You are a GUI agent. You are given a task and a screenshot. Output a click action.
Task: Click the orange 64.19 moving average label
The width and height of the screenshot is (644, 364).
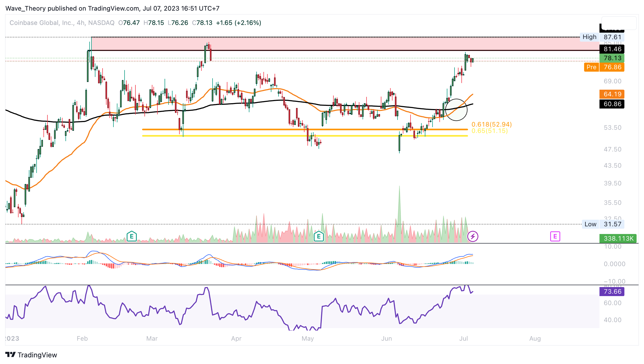coord(612,94)
